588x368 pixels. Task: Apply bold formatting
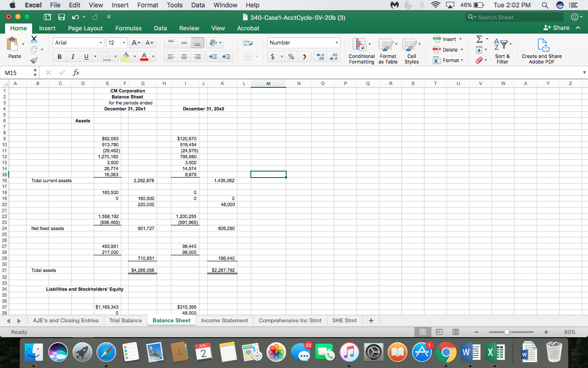tap(60, 57)
